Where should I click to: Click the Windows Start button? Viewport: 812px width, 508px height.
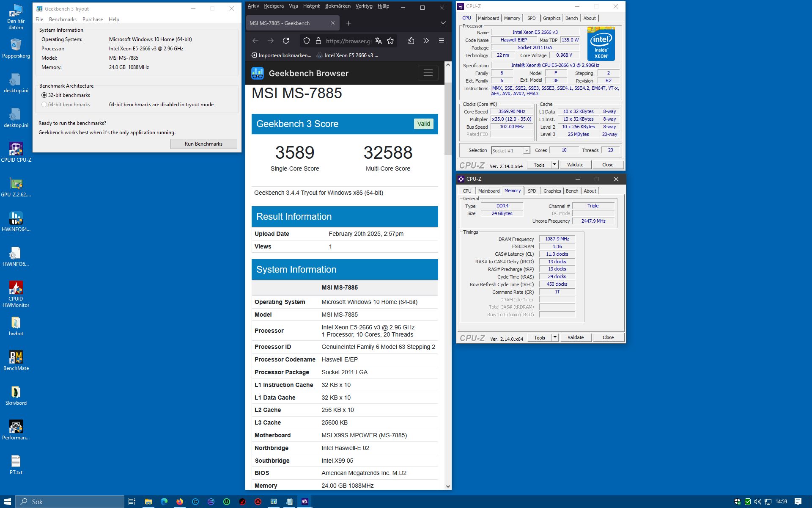[x=8, y=502]
